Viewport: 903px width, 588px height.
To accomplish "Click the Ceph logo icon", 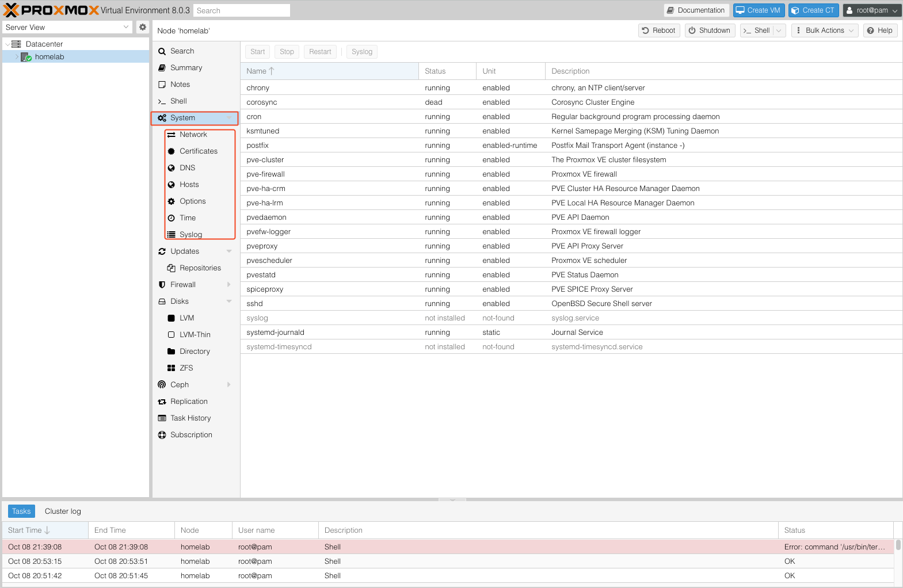I will coord(162,385).
